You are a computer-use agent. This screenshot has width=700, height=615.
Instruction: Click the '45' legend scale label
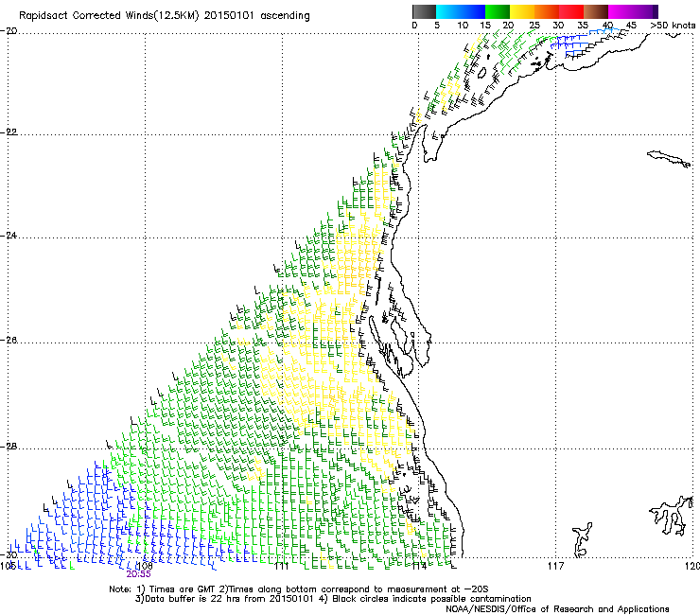pos(631,26)
